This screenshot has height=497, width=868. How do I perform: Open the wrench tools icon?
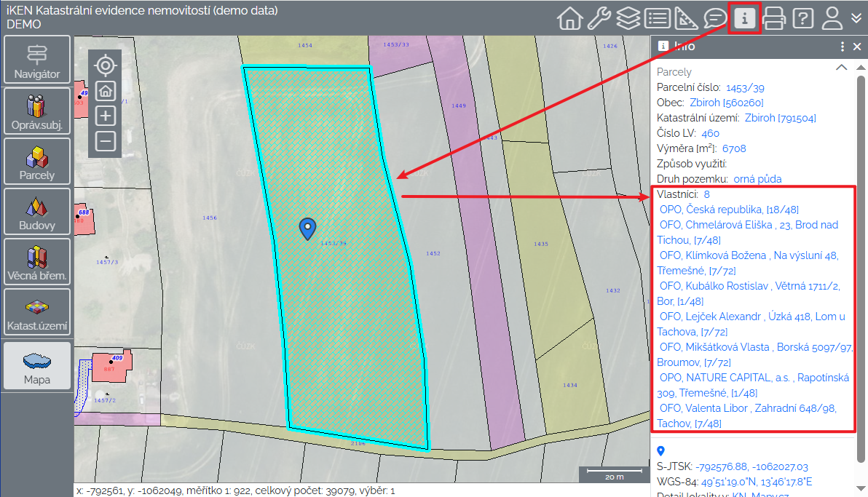599,18
